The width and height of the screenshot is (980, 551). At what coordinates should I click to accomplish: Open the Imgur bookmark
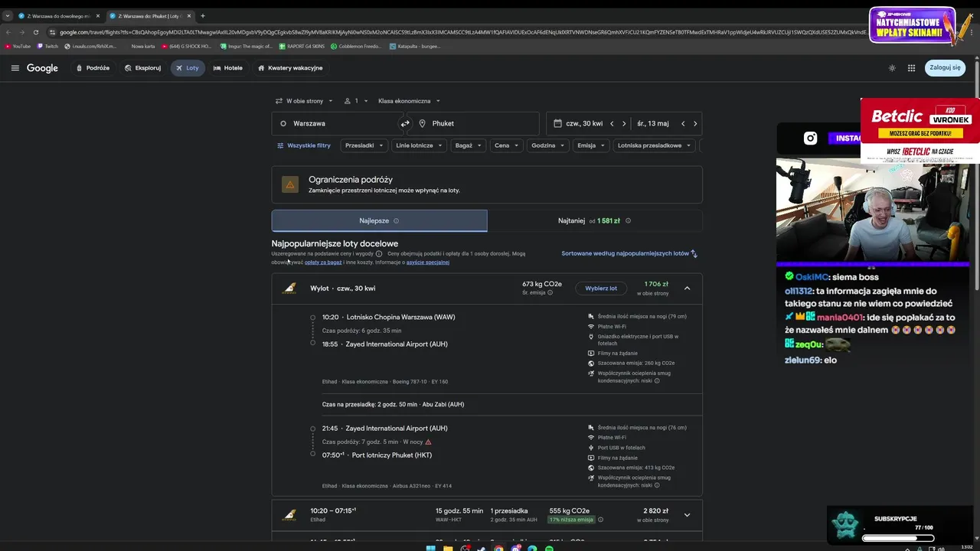247,46
